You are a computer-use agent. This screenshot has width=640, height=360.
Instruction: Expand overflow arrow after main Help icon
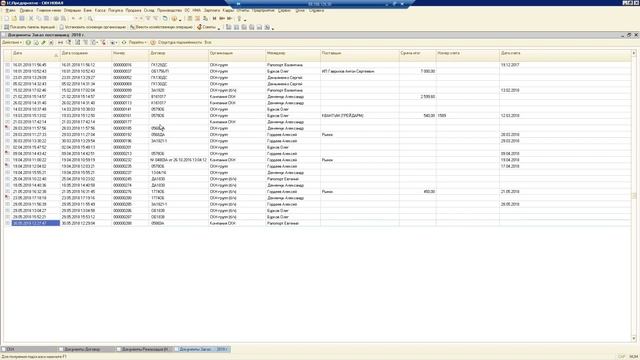[x=180, y=19]
